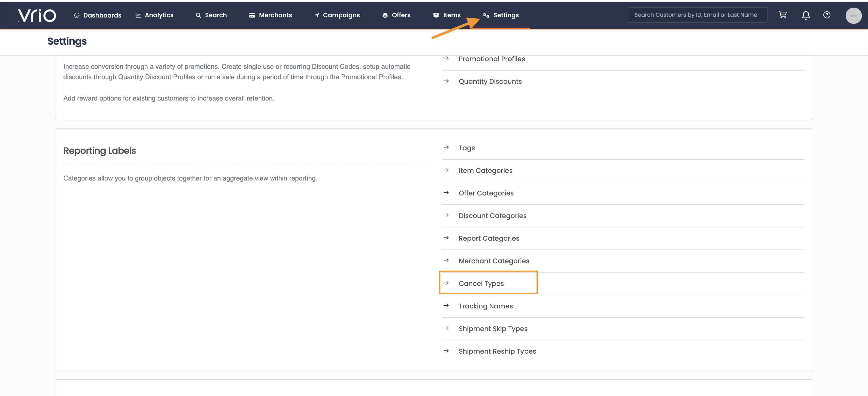Click the Analytics chart icon
The height and width of the screenshot is (396, 868).
(138, 15)
